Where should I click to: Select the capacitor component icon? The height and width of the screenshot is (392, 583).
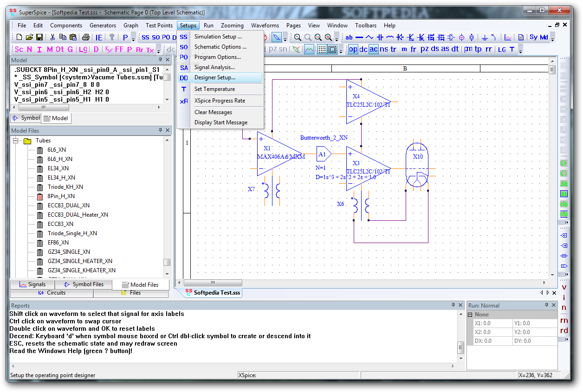pyautogui.click(x=380, y=37)
